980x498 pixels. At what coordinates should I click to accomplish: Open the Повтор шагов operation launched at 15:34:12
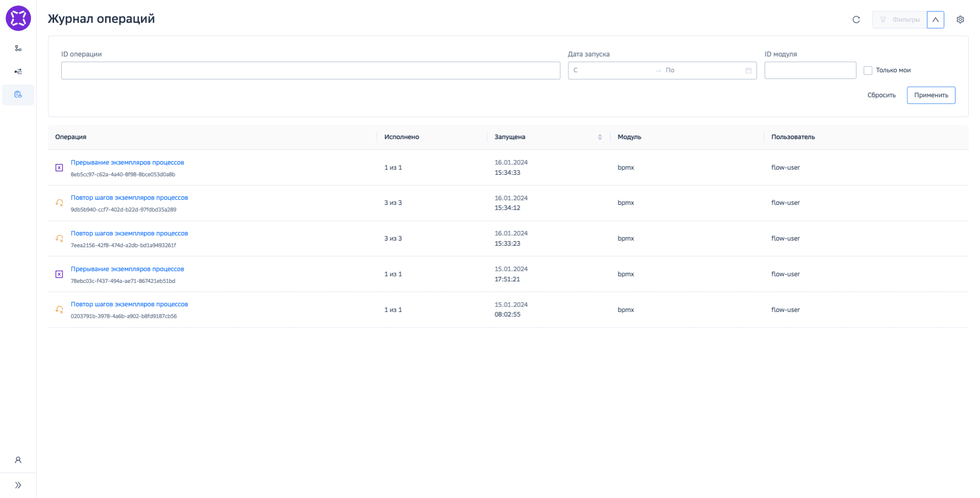[129, 198]
